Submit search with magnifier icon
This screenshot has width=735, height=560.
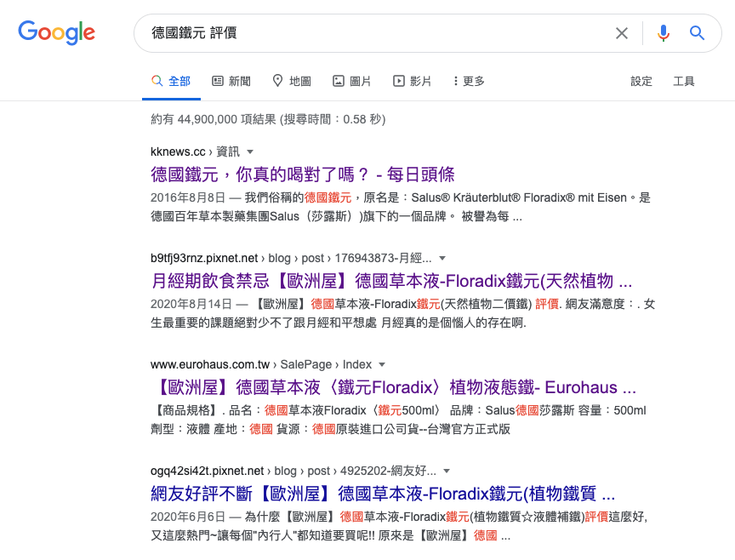click(x=697, y=33)
